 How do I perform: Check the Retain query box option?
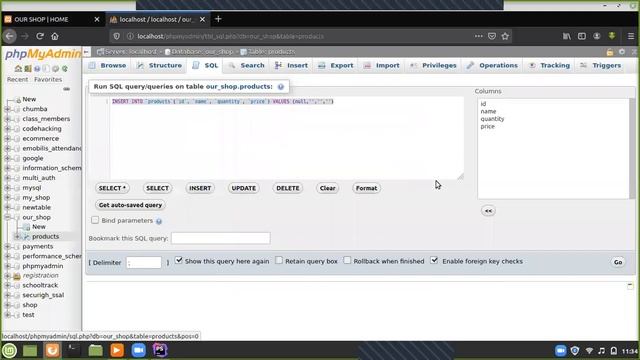click(279, 260)
